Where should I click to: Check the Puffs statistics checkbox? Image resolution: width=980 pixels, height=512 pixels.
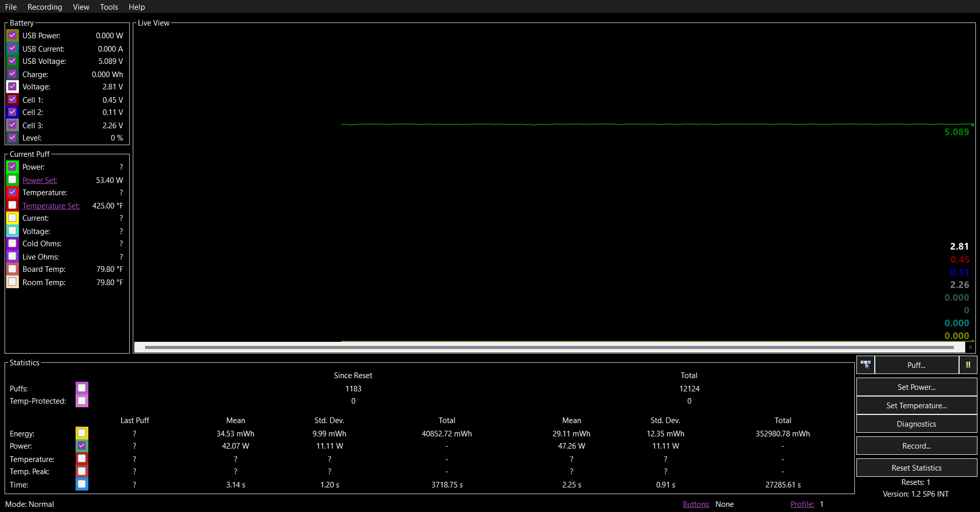click(82, 388)
